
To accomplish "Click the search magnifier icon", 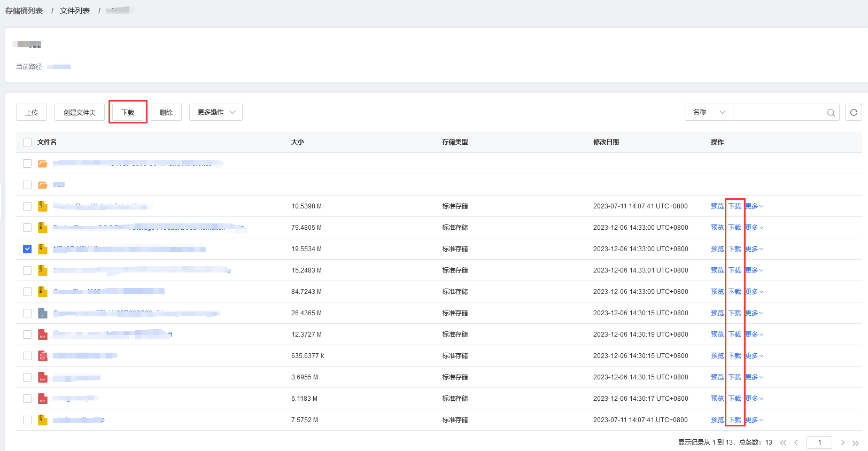I will point(831,112).
